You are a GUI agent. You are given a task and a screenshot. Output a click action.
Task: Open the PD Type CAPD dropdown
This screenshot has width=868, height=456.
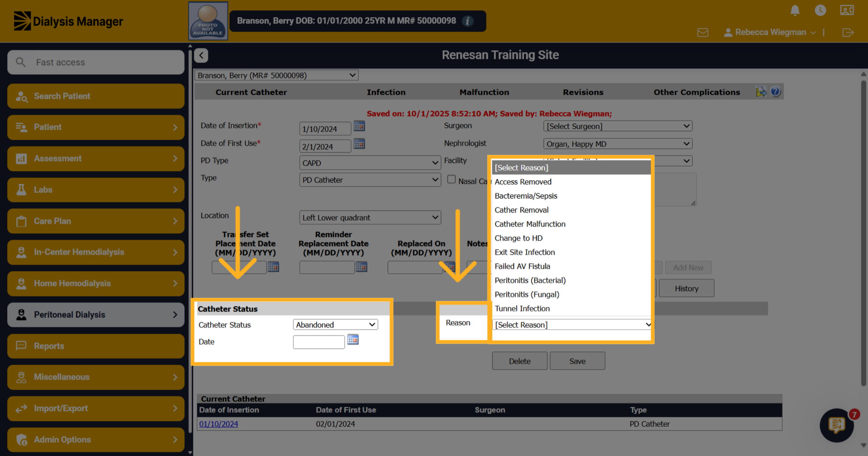(x=370, y=163)
